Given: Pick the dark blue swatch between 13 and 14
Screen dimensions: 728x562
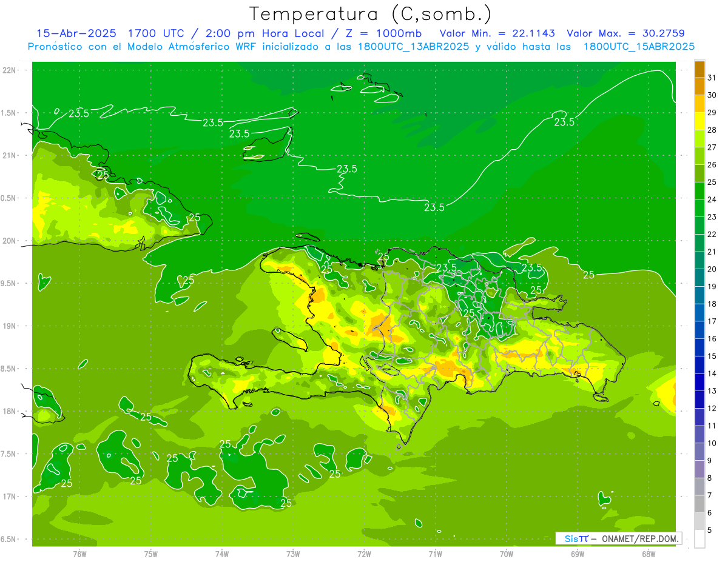Looking at the screenshot, I should (699, 383).
